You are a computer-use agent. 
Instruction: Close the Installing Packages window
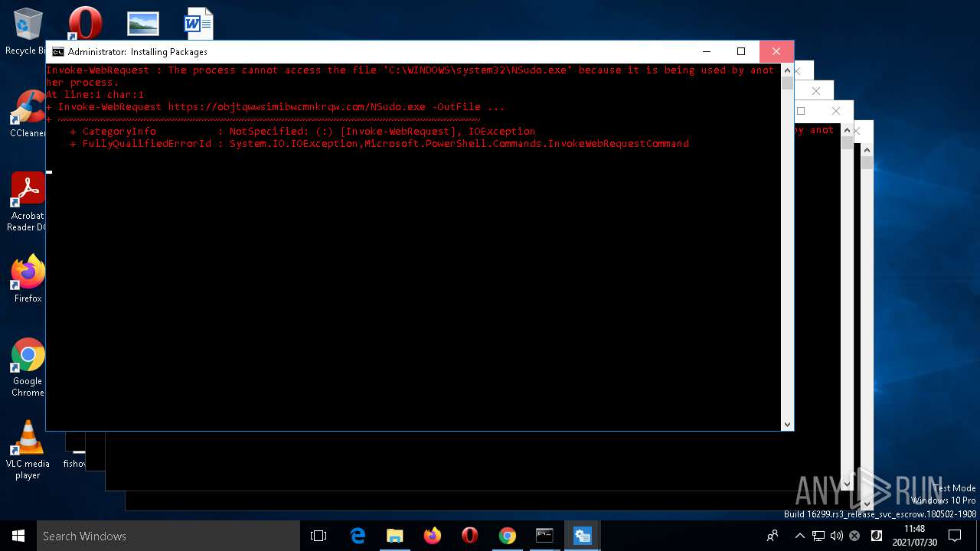click(x=776, y=52)
